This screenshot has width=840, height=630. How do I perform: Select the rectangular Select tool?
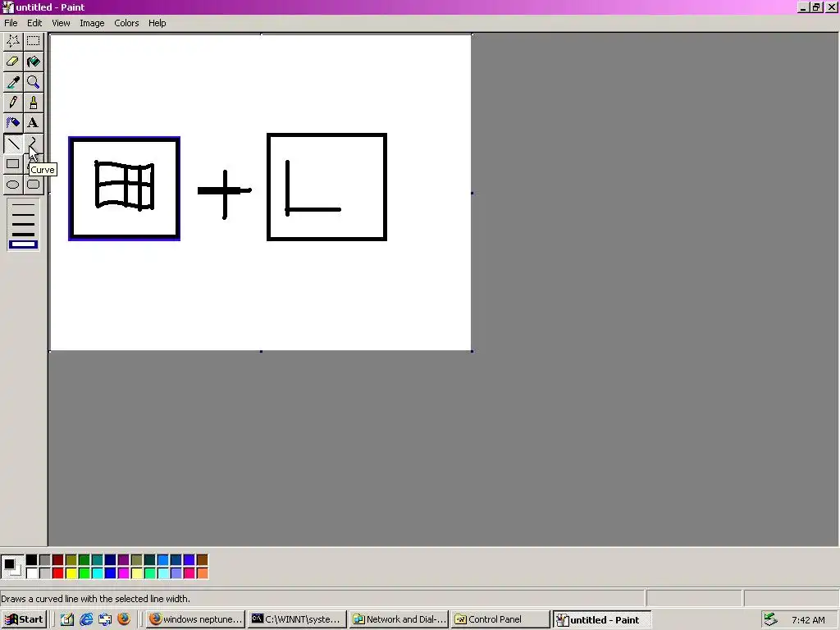pyautogui.click(x=33, y=41)
